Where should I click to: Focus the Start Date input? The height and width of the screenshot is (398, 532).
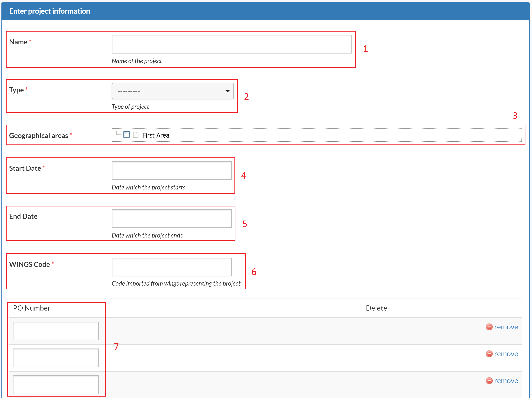pyautogui.click(x=172, y=170)
